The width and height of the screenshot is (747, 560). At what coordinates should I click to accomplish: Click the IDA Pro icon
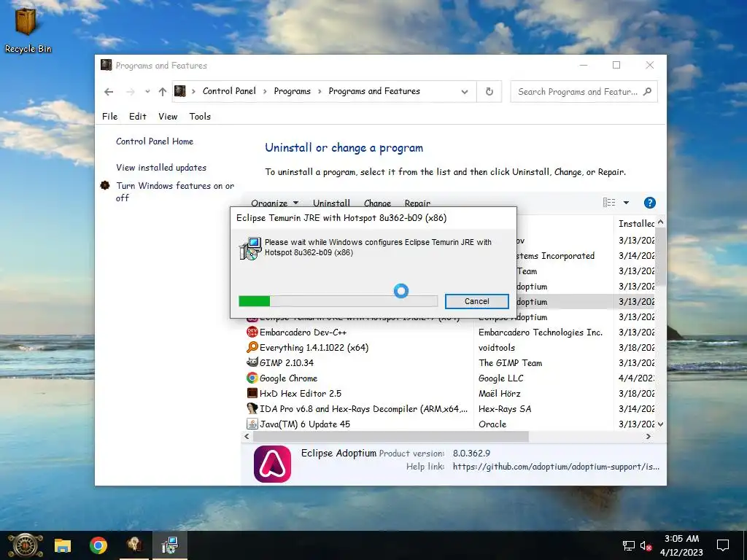(x=252, y=408)
